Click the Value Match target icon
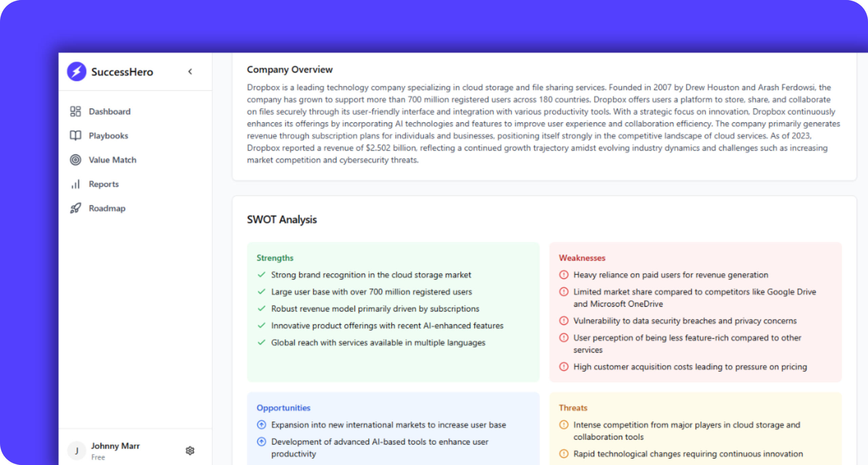The height and width of the screenshot is (465, 868). 75,160
